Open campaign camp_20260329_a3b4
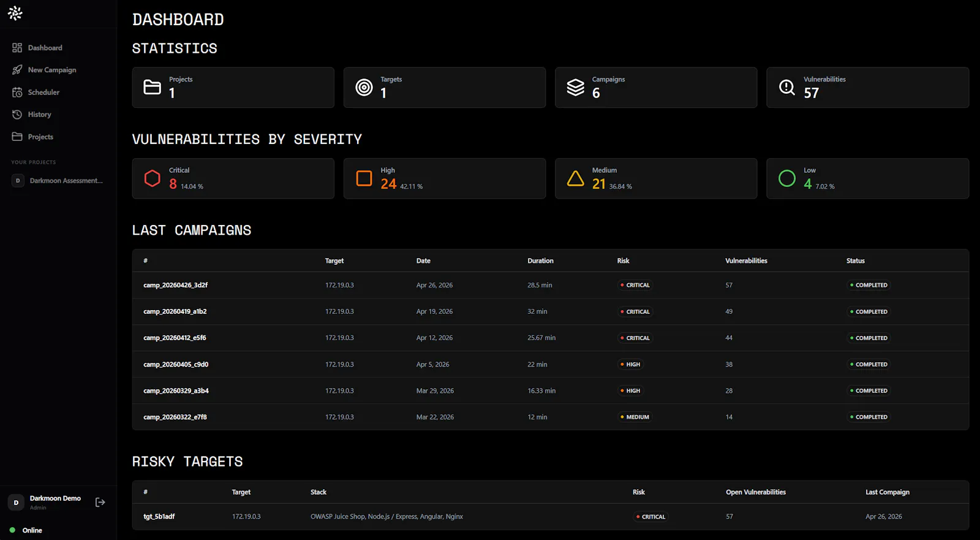 (176, 390)
